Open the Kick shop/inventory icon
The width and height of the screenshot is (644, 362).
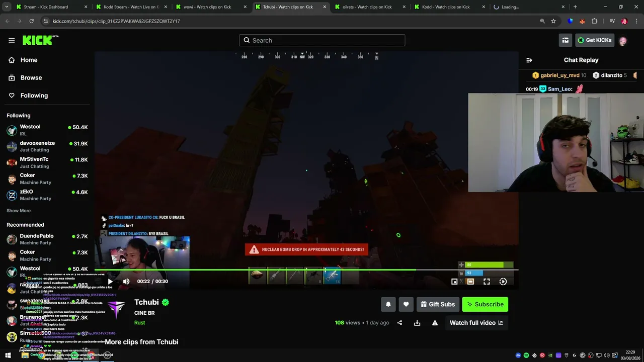(x=566, y=40)
